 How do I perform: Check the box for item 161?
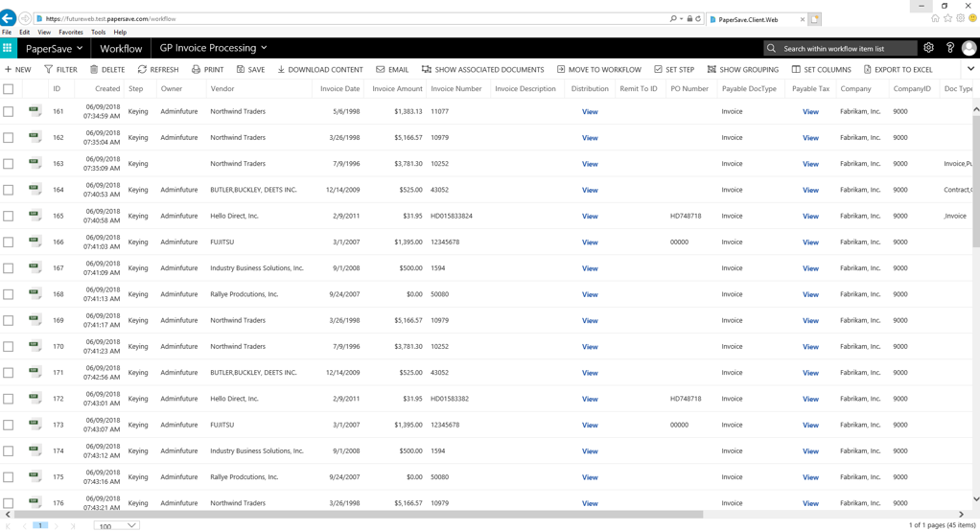click(8, 111)
